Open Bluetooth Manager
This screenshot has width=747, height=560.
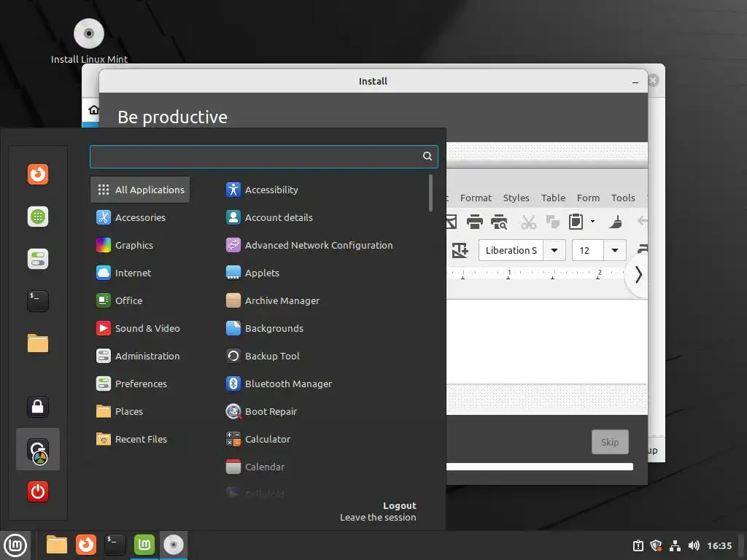tap(279, 384)
